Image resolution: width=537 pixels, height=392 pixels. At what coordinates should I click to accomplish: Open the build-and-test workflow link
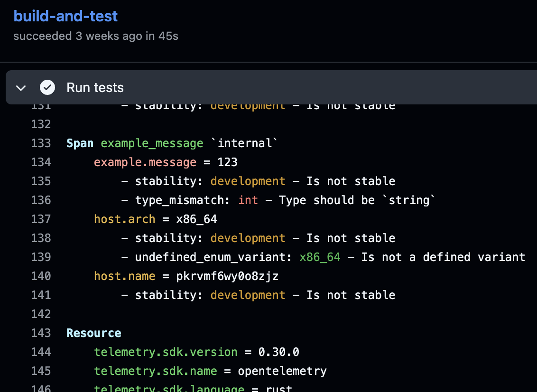(65, 16)
